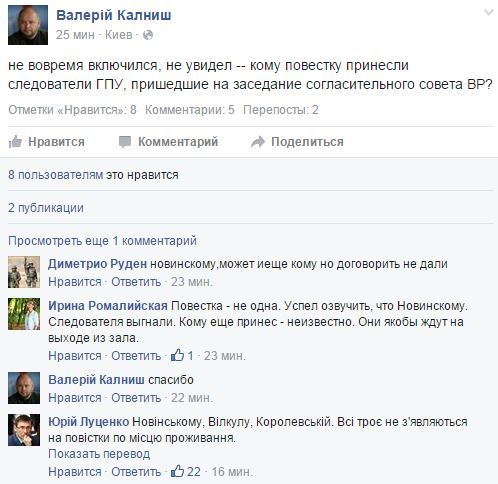498x484 pixels.
Task: Click the thumbs-up Нравится icon under post
Action: point(15,142)
